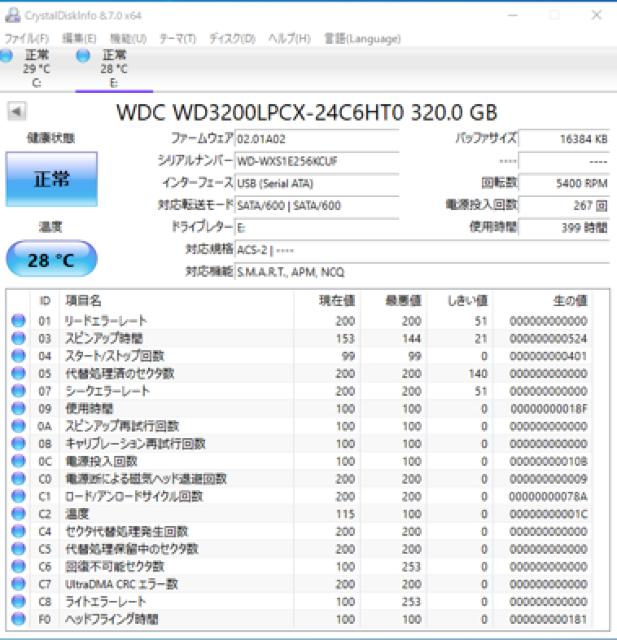Screen dimensions: 617x640
Task: Open the 機能(U) menu
Action: [x=128, y=39]
